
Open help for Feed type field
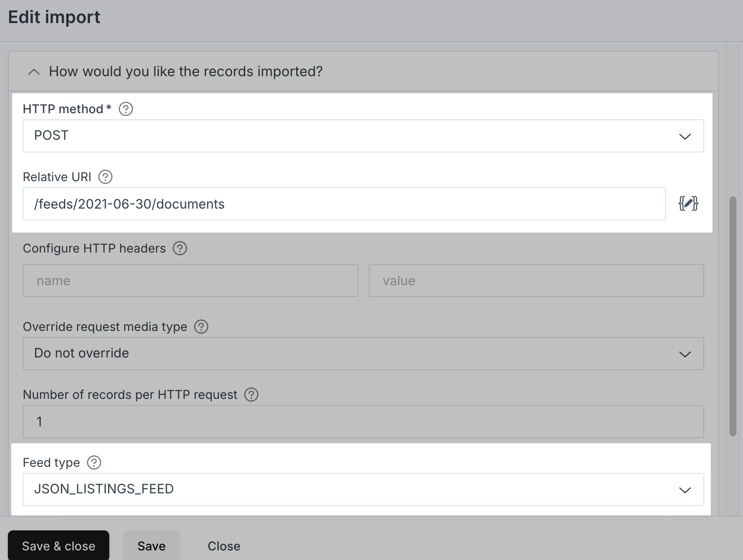[x=94, y=462]
